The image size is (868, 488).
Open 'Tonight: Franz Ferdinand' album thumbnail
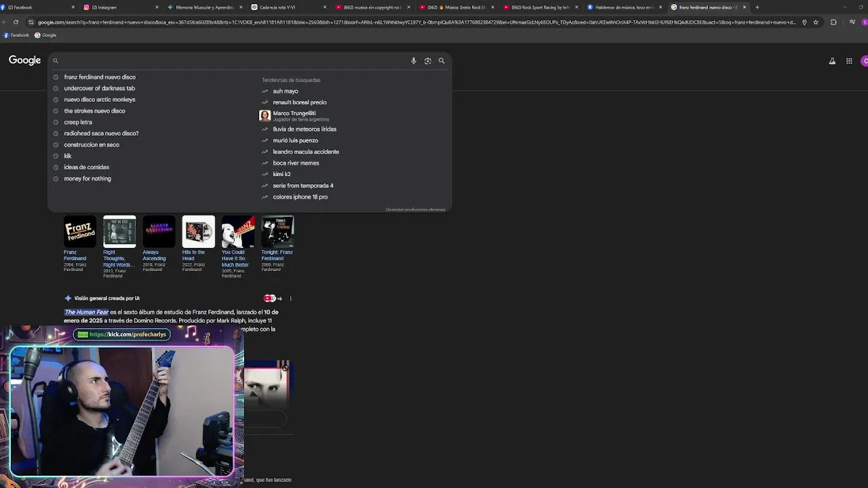click(277, 232)
